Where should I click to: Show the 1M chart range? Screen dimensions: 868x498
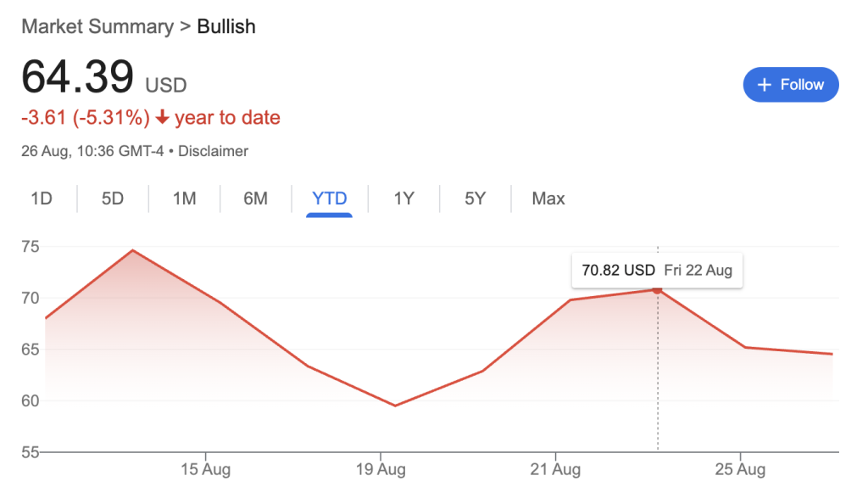[x=184, y=199]
